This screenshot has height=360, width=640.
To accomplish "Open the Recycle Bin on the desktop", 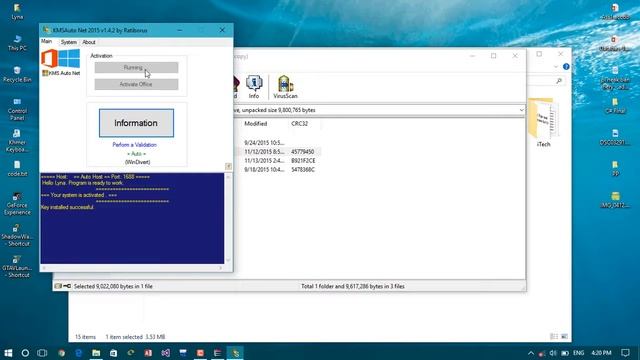I will click(x=17, y=74).
